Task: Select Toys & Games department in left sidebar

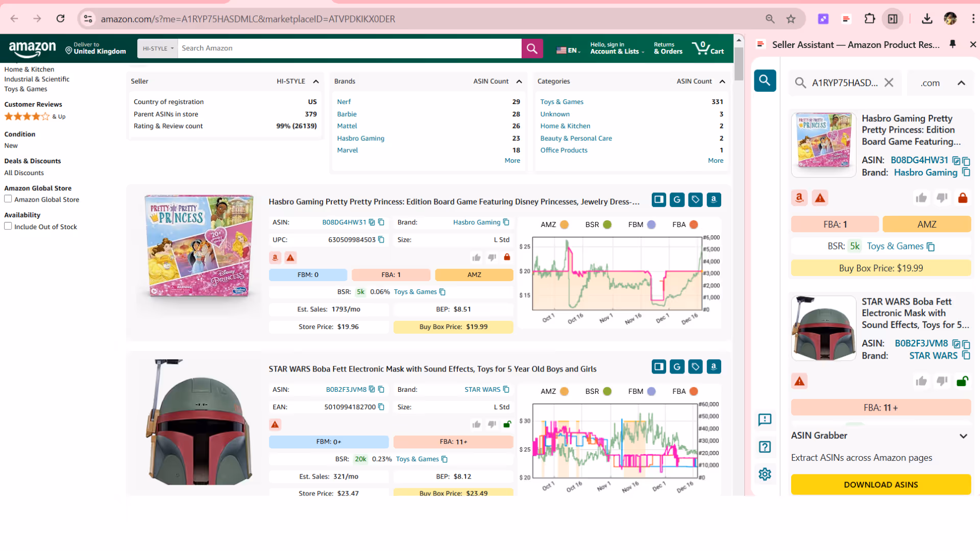Action: (x=26, y=89)
